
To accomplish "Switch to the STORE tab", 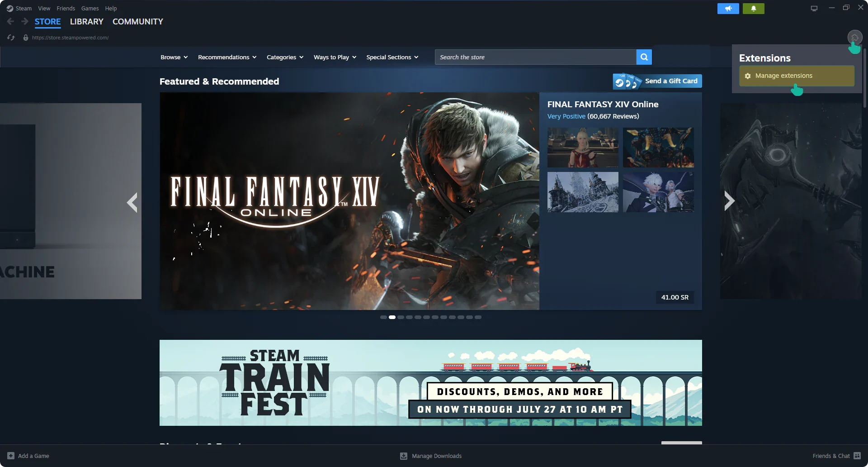I will pos(48,22).
